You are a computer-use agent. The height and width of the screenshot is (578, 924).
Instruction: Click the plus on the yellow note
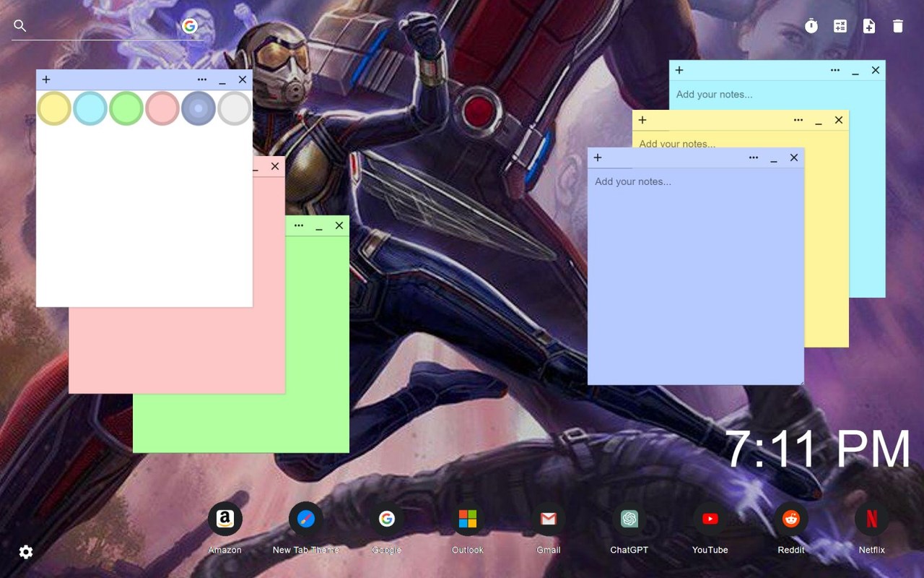[x=642, y=120]
